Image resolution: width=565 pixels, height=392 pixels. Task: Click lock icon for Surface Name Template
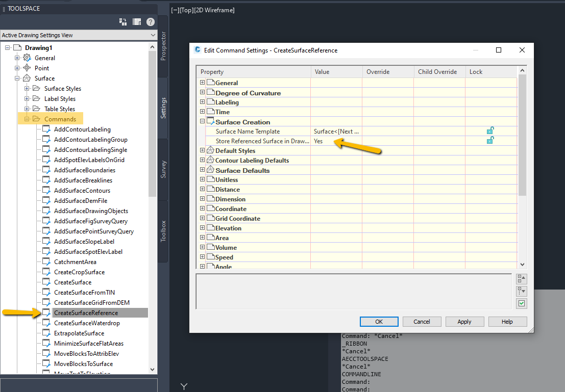(490, 130)
